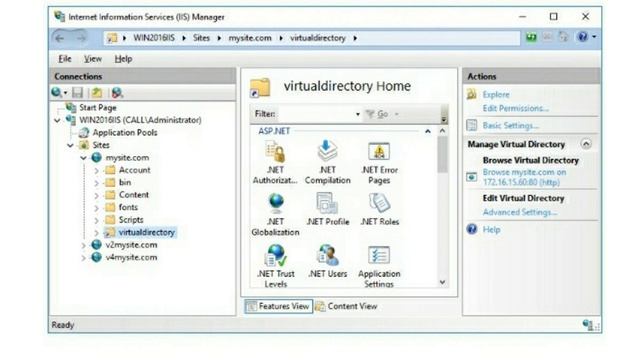
Task: Switch to Content View tab
Action: [346, 306]
